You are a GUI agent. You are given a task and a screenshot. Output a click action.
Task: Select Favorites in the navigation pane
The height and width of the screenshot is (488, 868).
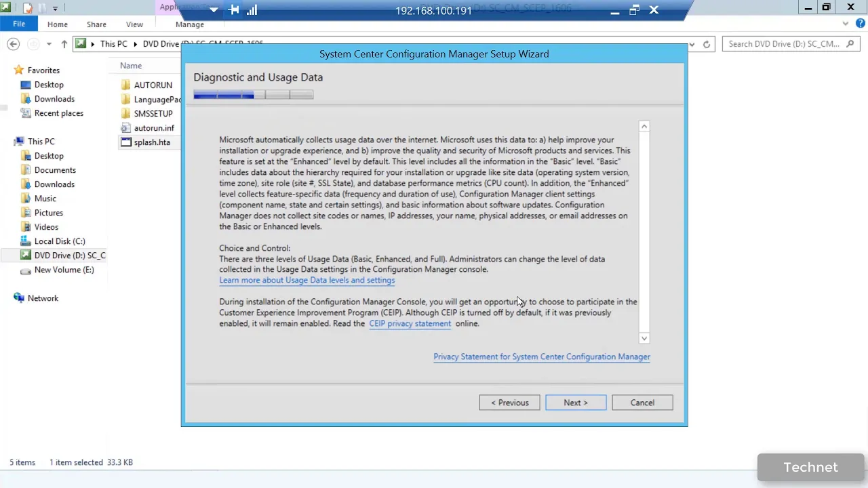point(43,70)
